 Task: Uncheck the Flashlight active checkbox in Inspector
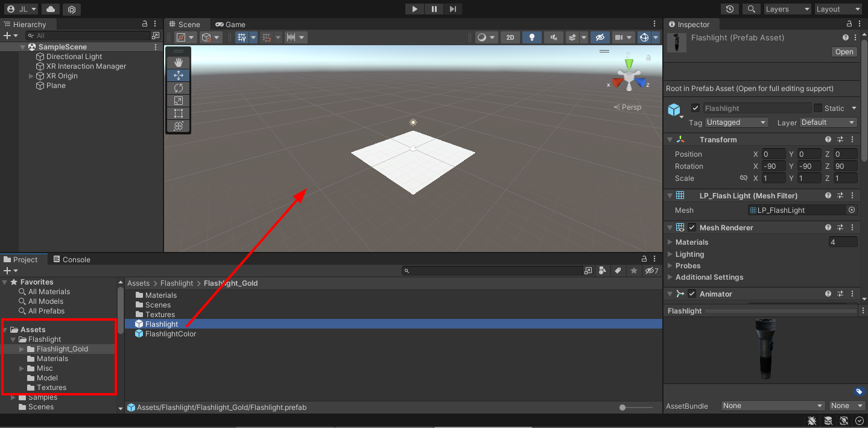695,108
